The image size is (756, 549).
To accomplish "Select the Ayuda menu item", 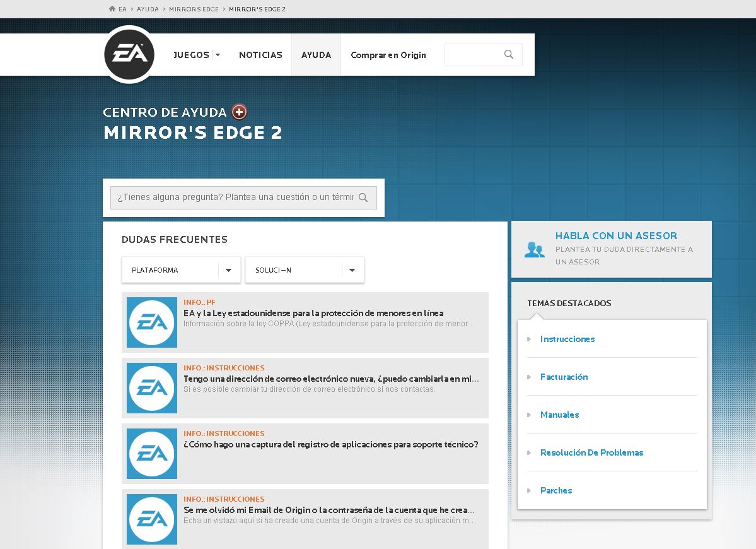I will [x=316, y=55].
